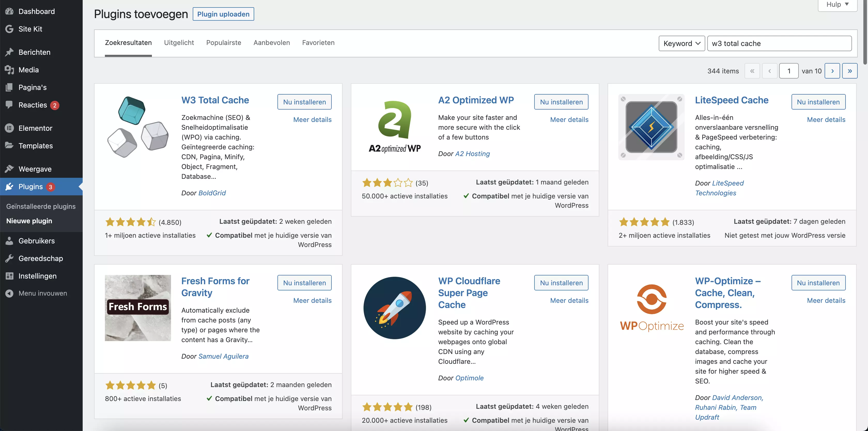Open Nieuwe plugin submenu item

point(29,221)
